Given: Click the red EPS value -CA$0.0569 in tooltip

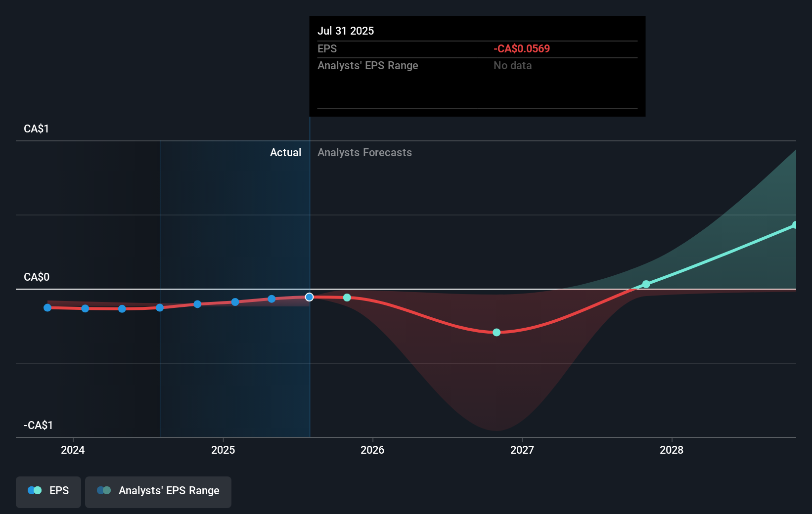Looking at the screenshot, I should point(521,48).
